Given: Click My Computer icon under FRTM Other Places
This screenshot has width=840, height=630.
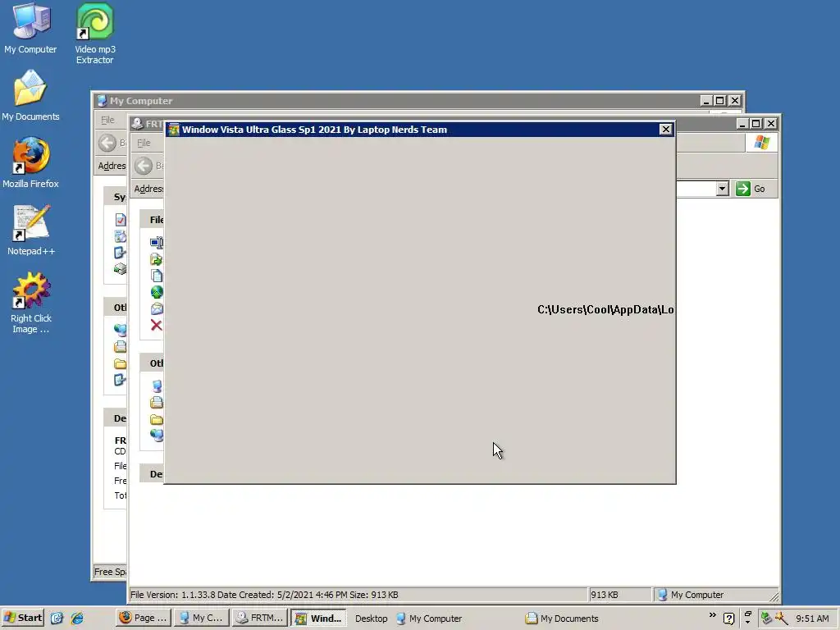Looking at the screenshot, I should click(157, 386).
